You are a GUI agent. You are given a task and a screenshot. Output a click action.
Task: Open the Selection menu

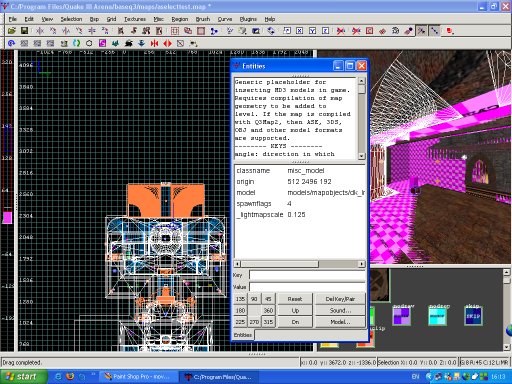(x=71, y=19)
